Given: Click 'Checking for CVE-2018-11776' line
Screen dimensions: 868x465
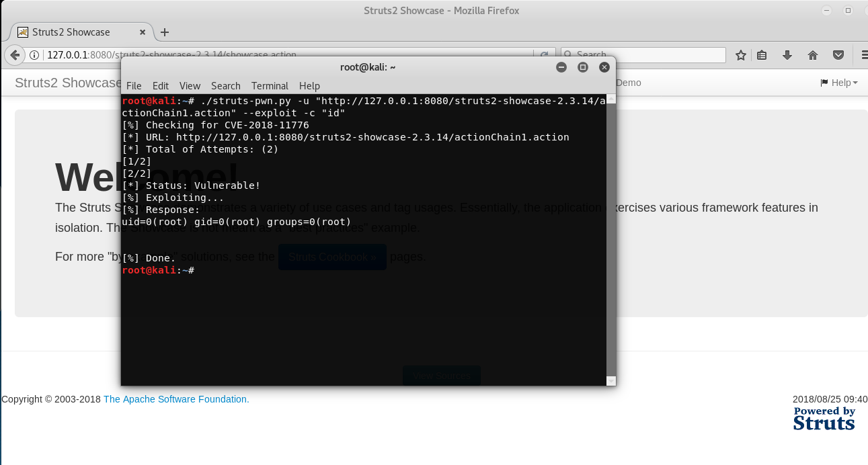Looking at the screenshot, I should coord(215,125).
